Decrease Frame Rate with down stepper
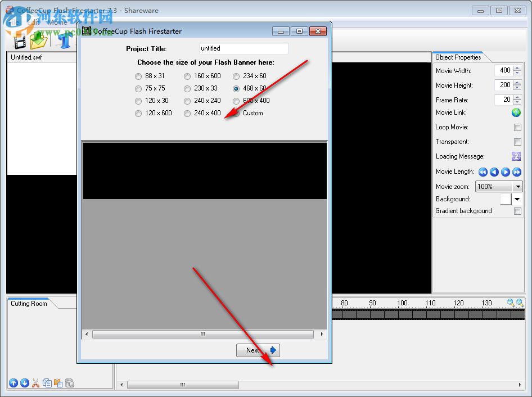This screenshot has width=532, height=397. pos(517,102)
